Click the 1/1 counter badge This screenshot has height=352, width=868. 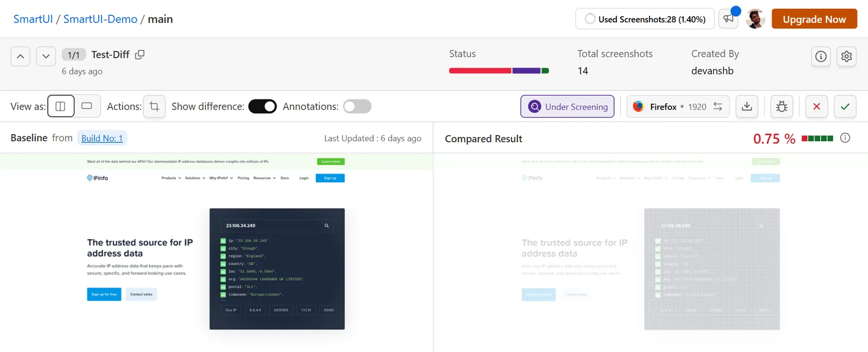tap(74, 55)
